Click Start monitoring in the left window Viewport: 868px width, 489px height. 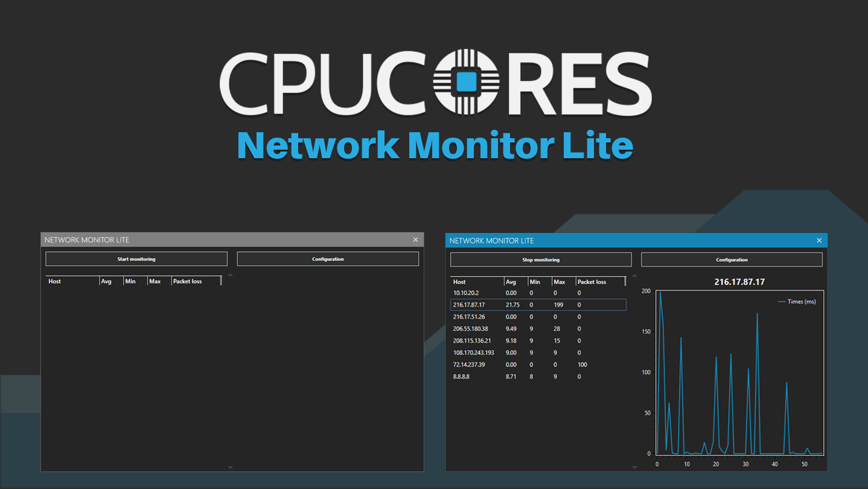pyautogui.click(x=136, y=258)
